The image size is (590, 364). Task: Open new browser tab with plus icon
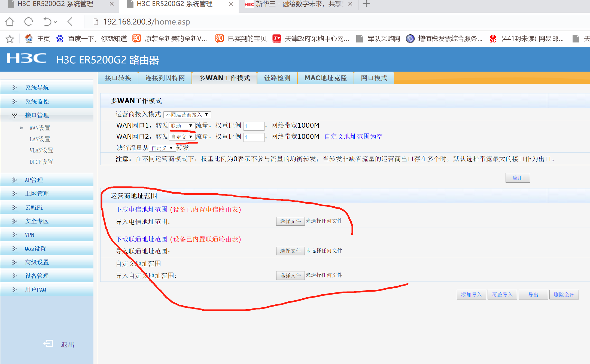pyautogui.click(x=366, y=4)
